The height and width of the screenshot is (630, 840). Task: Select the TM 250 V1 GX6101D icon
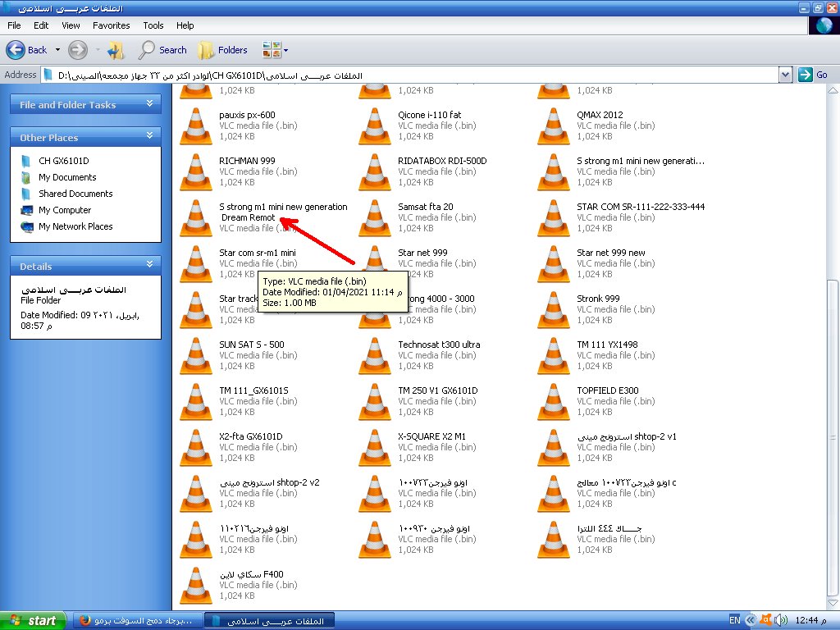click(375, 402)
